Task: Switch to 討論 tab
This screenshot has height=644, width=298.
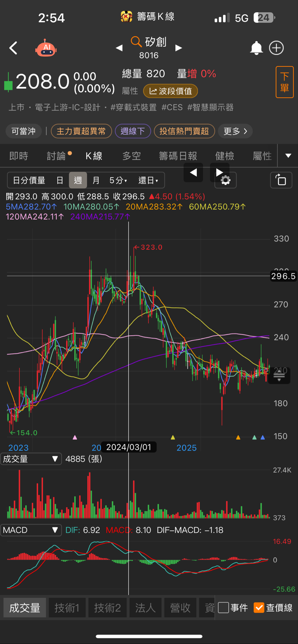Action: click(56, 156)
